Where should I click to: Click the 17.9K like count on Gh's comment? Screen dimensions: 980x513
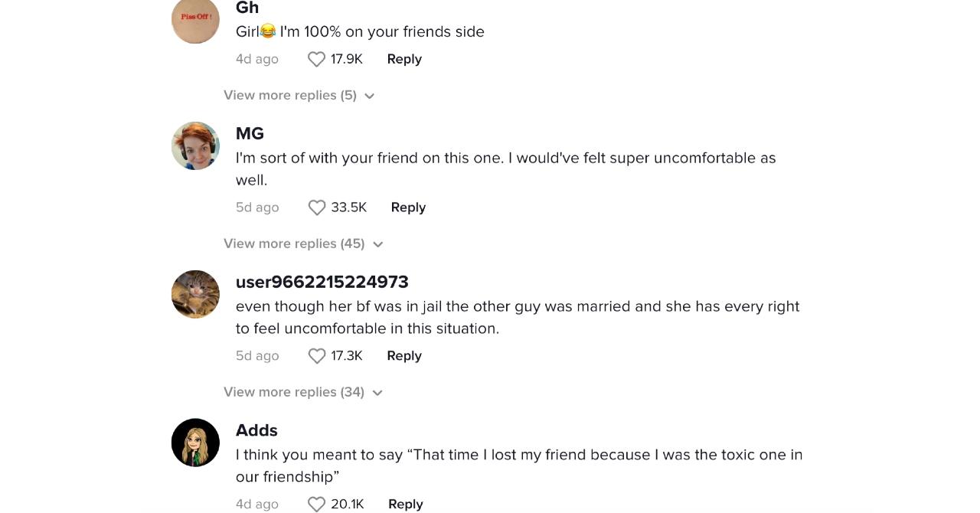[346, 59]
